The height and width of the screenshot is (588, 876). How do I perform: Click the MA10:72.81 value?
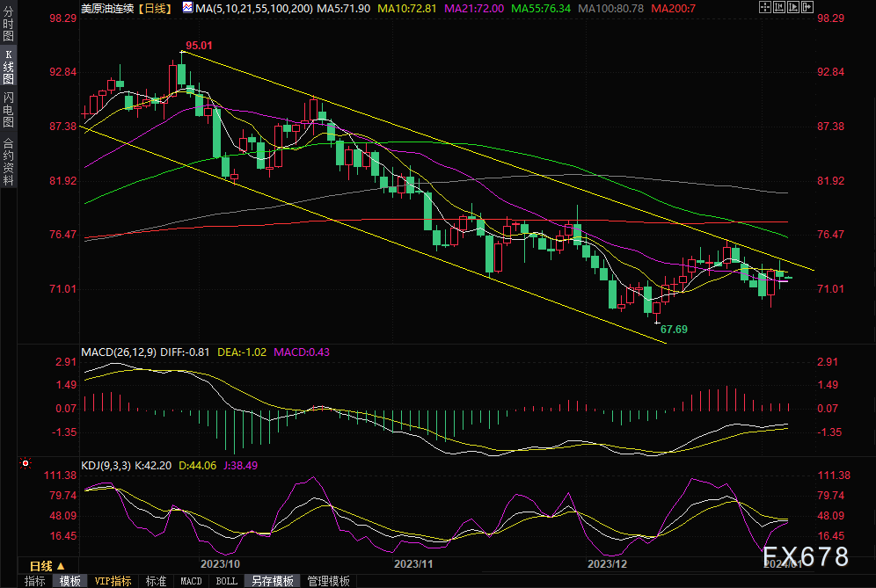point(407,9)
